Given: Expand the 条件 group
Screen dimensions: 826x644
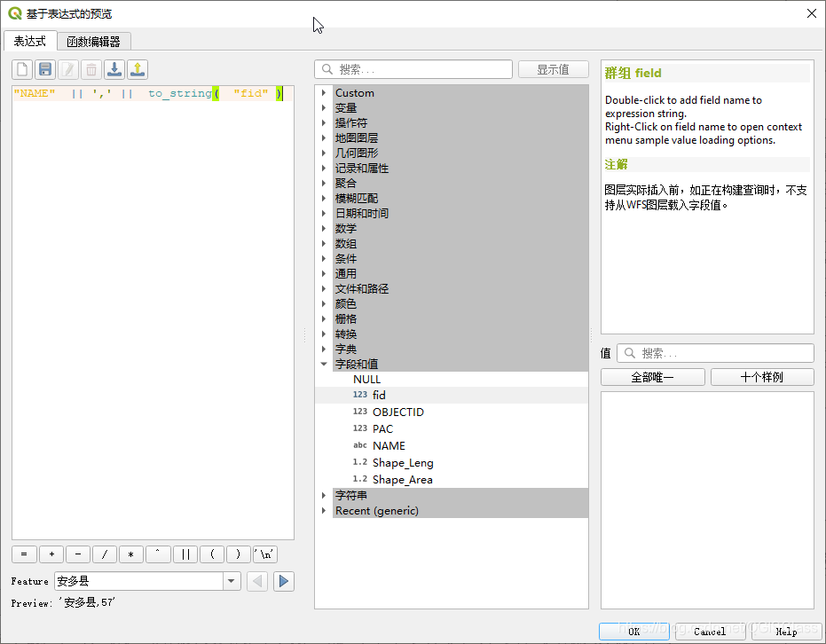Looking at the screenshot, I should coord(324,258).
